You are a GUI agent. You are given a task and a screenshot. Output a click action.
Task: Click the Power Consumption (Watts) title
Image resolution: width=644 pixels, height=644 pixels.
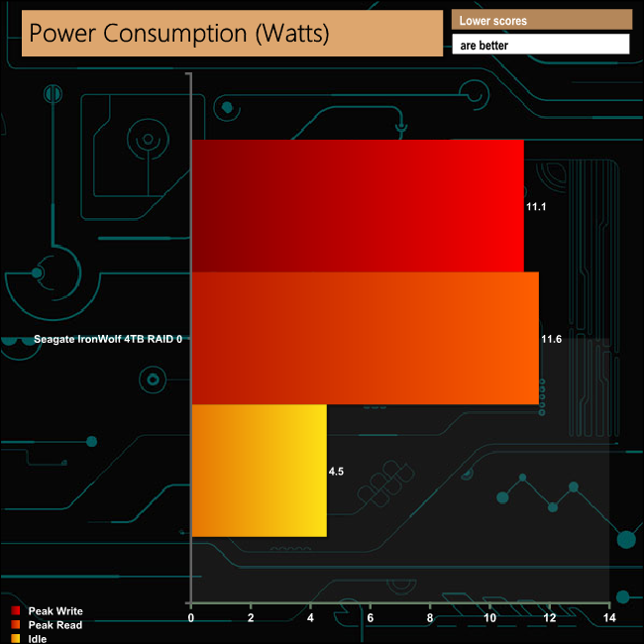(179, 34)
